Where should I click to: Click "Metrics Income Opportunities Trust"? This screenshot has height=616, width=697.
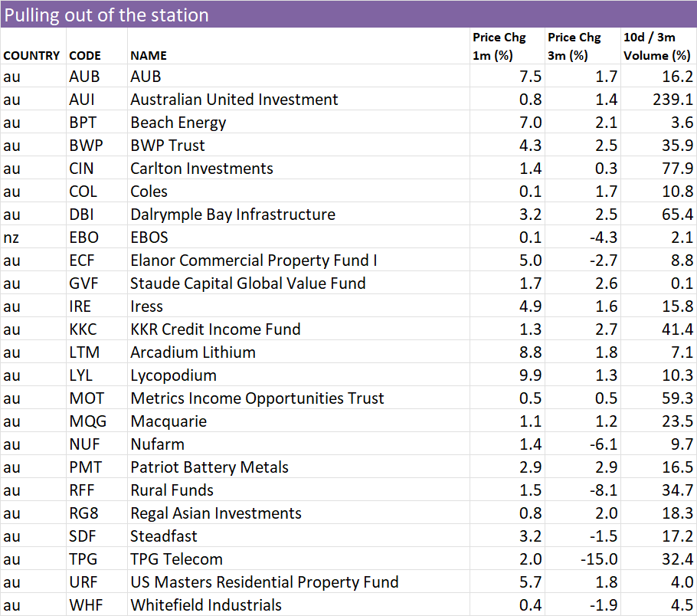point(257,398)
